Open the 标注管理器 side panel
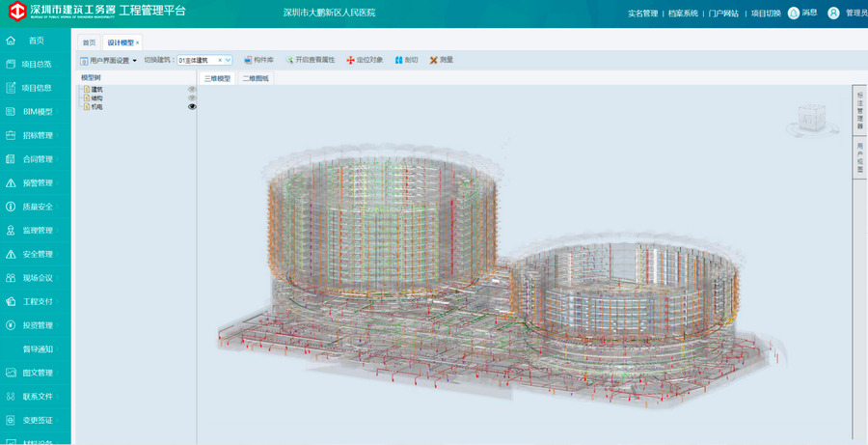The height and width of the screenshot is (445, 868). [x=859, y=112]
